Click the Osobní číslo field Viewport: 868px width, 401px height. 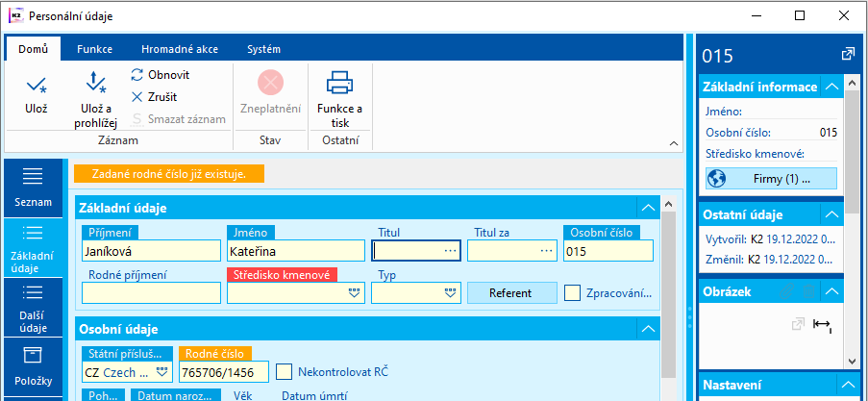pyautogui.click(x=608, y=251)
